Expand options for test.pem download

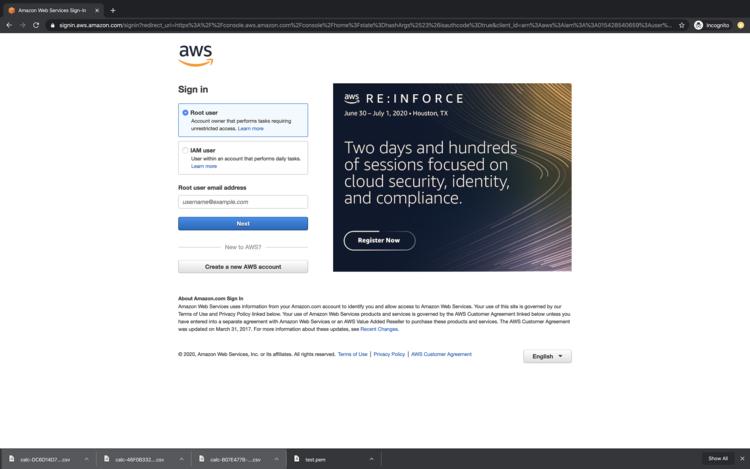pyautogui.click(x=371, y=459)
